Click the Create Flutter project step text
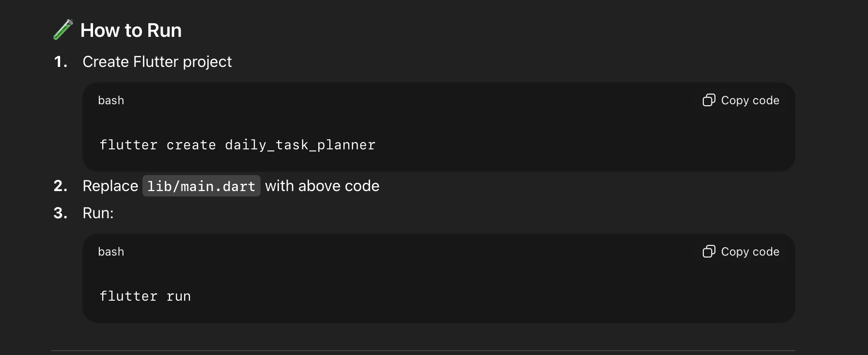The height and width of the screenshot is (355, 868). [x=157, y=62]
